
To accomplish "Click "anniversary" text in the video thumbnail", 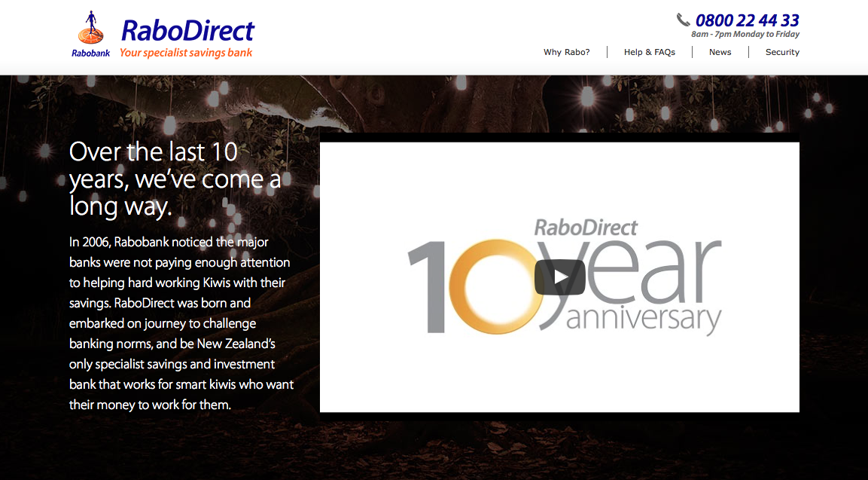I will (x=643, y=319).
